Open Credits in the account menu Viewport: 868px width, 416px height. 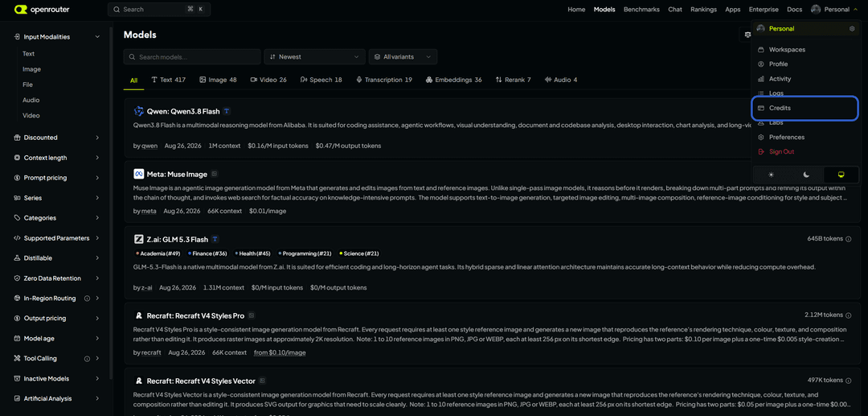[805, 108]
